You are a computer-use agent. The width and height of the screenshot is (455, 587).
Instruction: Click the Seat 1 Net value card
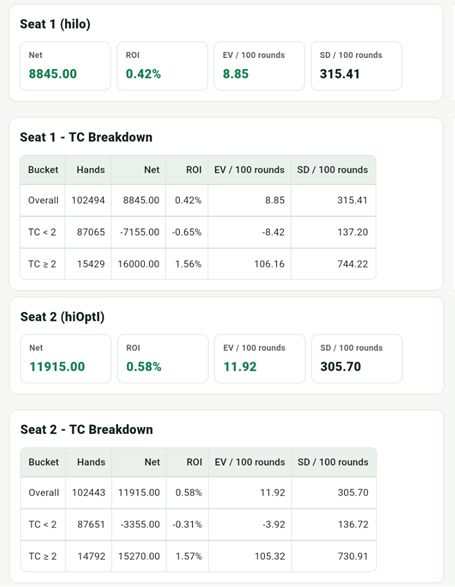[x=65, y=66]
